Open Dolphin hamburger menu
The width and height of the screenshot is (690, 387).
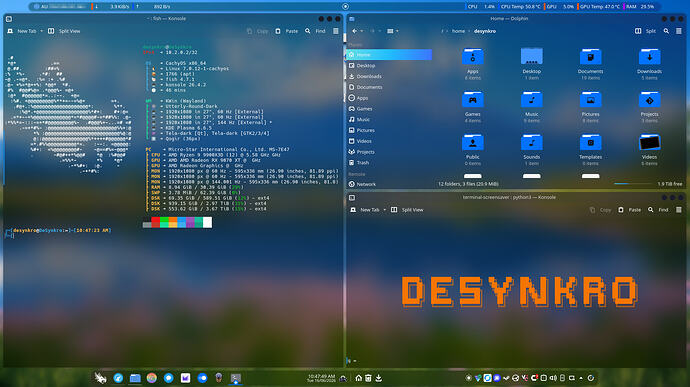click(679, 31)
